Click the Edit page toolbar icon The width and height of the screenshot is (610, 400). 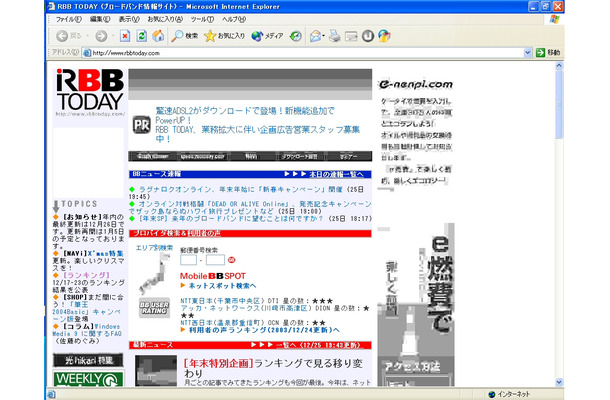coord(351,36)
